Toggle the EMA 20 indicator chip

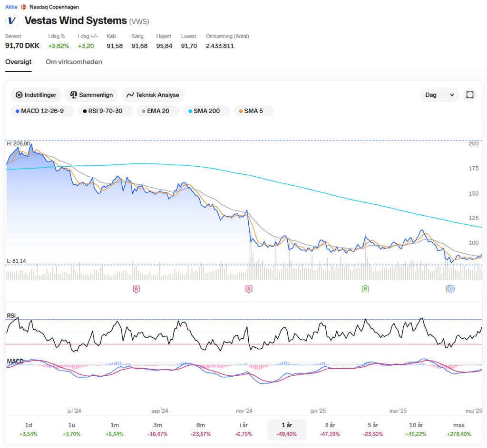[158, 111]
